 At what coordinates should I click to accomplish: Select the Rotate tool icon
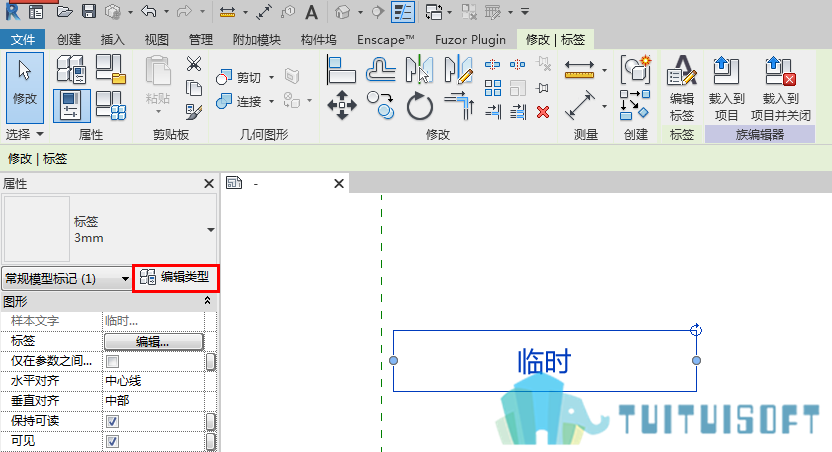point(420,106)
